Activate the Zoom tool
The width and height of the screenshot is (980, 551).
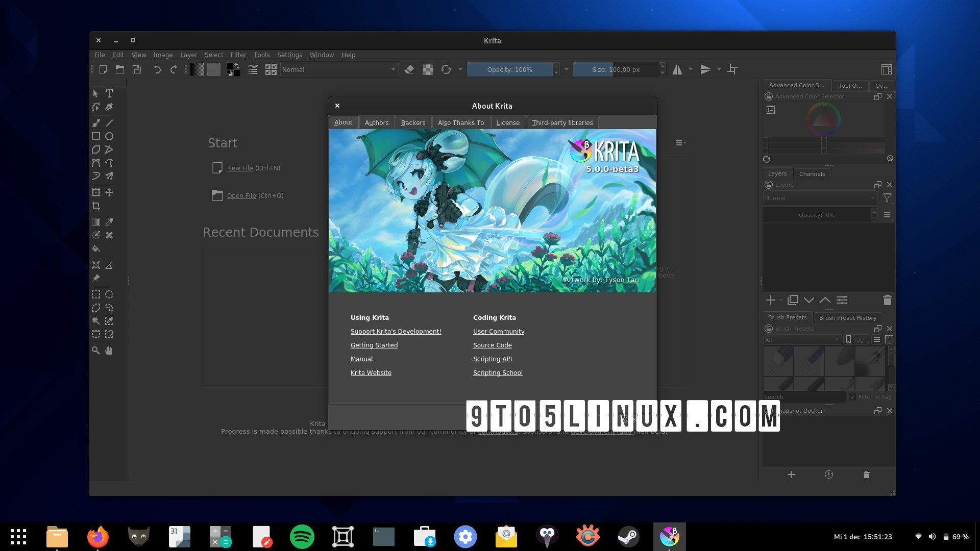95,350
